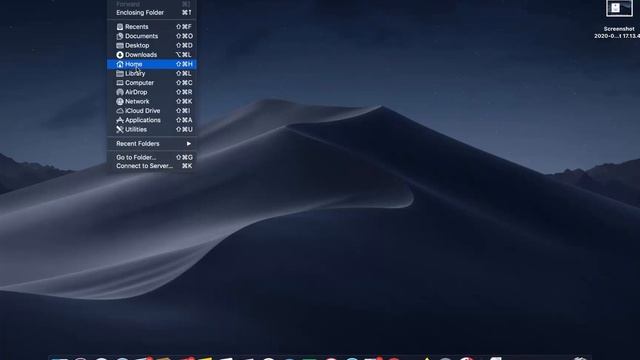Click the highlighted Home menu item
640x360 pixels.
[152, 64]
